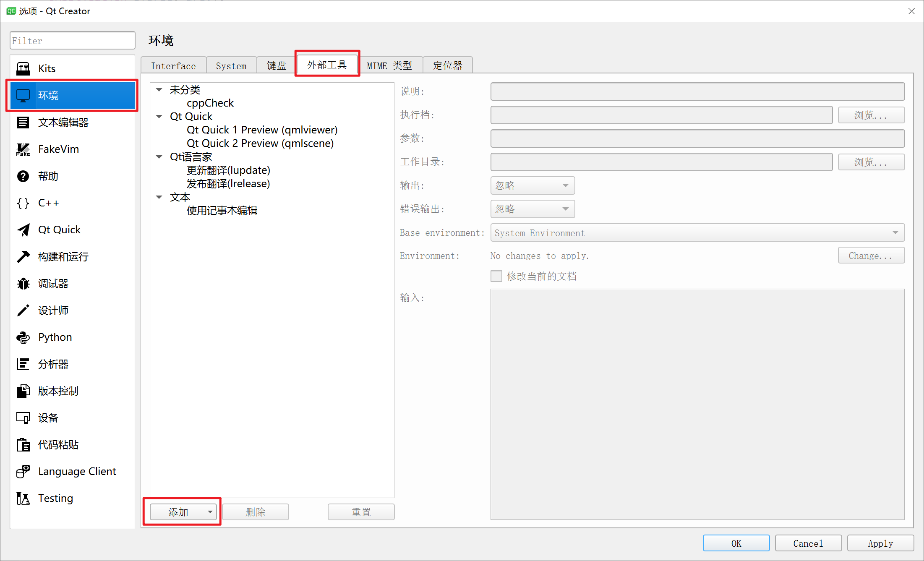Open the 版本控制 document icon
This screenshot has height=561, width=924.
tap(23, 391)
